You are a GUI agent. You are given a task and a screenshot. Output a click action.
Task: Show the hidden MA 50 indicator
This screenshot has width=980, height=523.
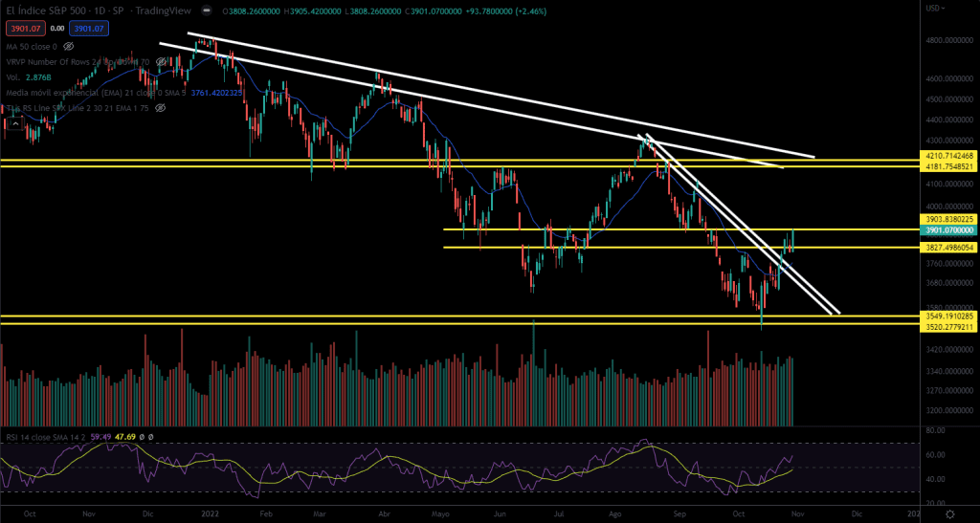point(69,46)
